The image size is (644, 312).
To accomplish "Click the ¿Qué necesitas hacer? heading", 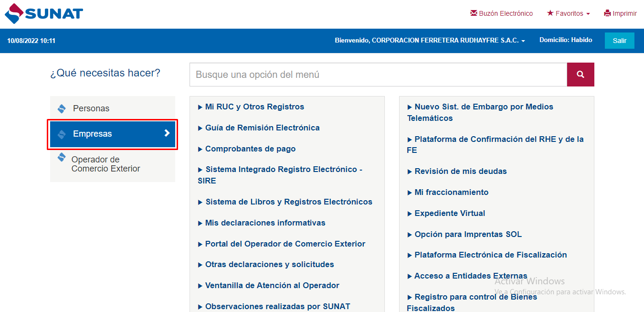I will tap(106, 73).
